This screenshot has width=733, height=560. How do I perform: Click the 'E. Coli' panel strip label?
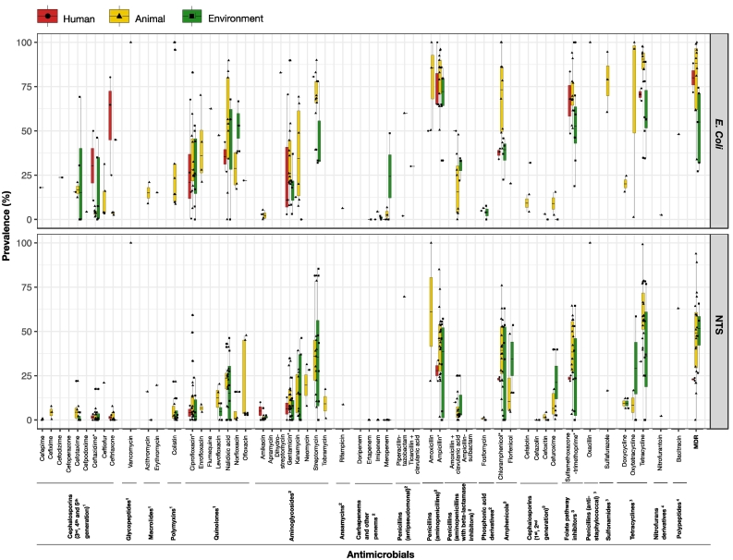tap(718, 134)
